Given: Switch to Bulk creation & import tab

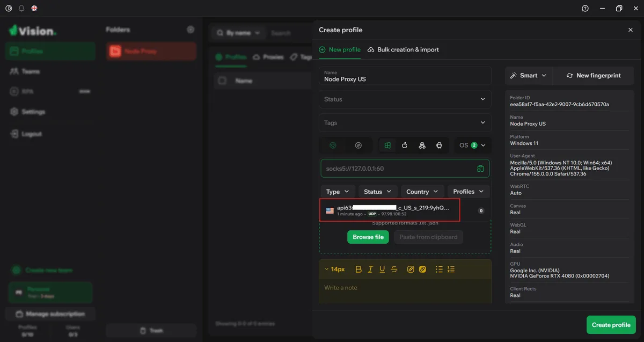Looking at the screenshot, I should 404,49.
